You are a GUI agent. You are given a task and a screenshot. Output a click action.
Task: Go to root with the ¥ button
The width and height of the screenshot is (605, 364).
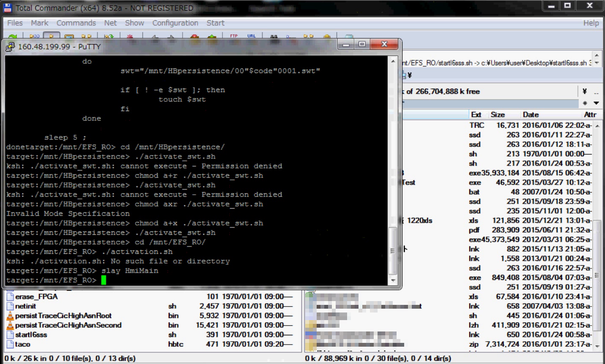(x=585, y=91)
